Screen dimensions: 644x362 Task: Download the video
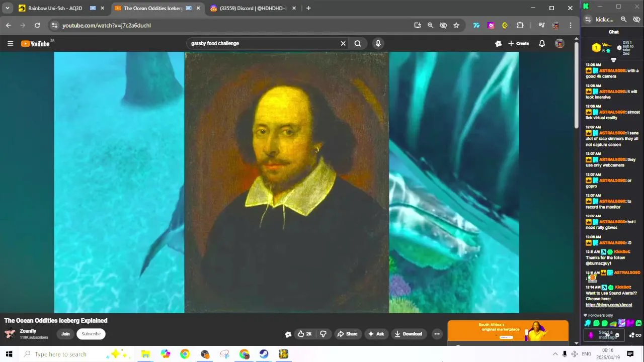click(408, 334)
